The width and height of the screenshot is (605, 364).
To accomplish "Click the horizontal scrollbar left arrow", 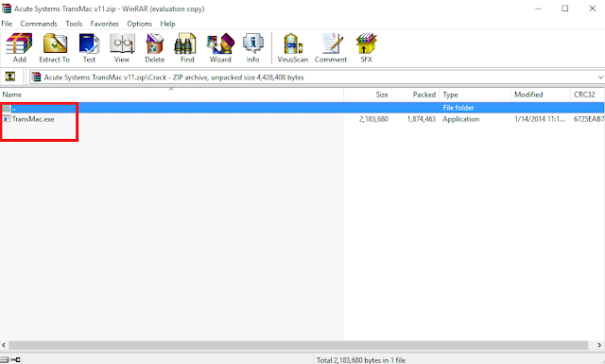I will click(4, 345).
